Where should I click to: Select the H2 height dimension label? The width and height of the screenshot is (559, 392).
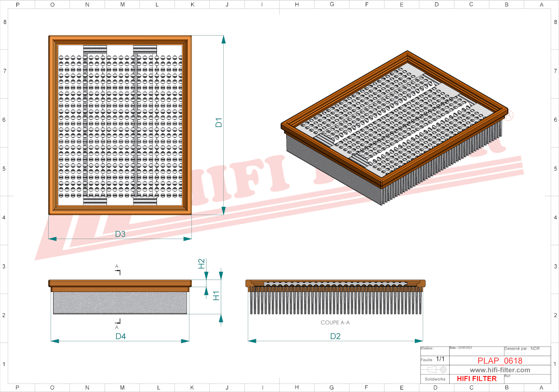[202, 264]
